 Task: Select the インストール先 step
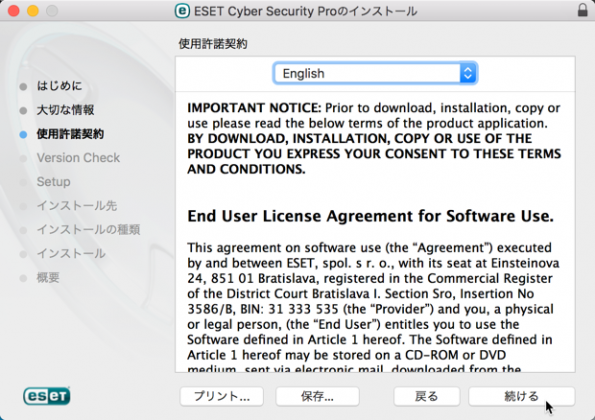tap(77, 206)
